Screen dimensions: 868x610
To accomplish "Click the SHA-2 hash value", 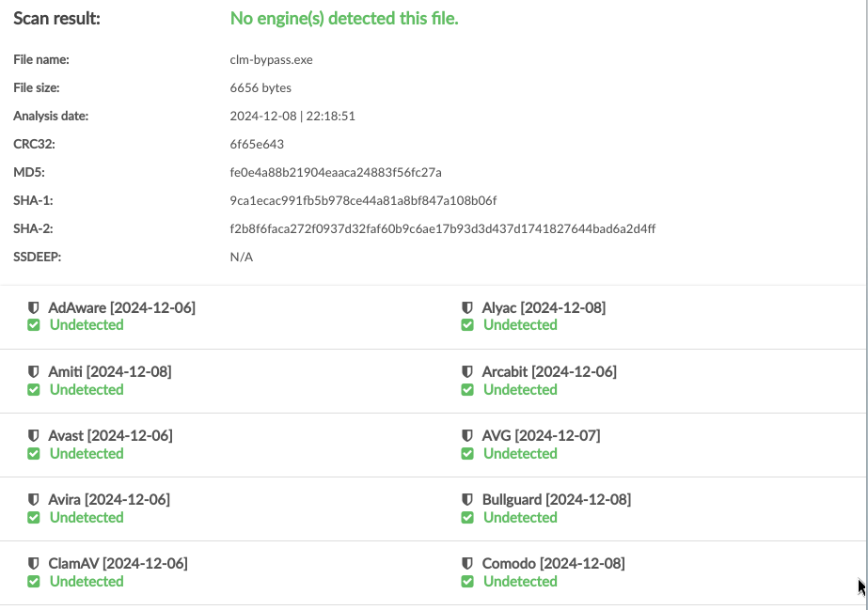I will [x=443, y=229].
